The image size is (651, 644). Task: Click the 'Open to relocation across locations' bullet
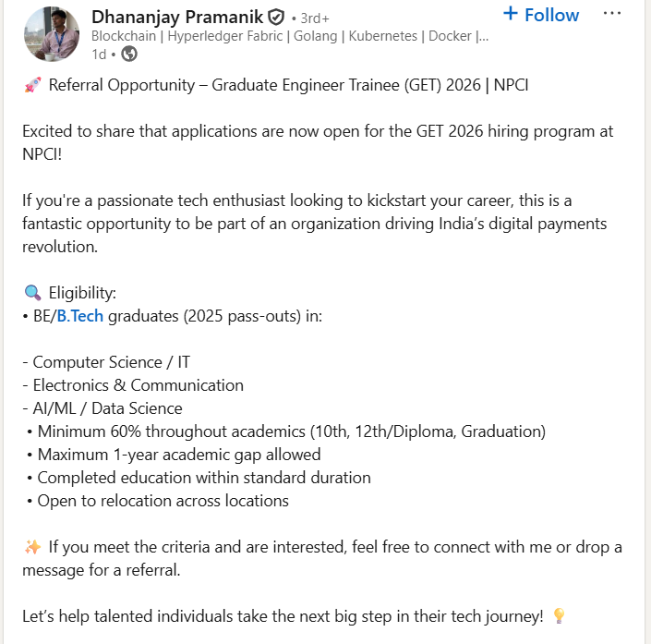point(163,501)
